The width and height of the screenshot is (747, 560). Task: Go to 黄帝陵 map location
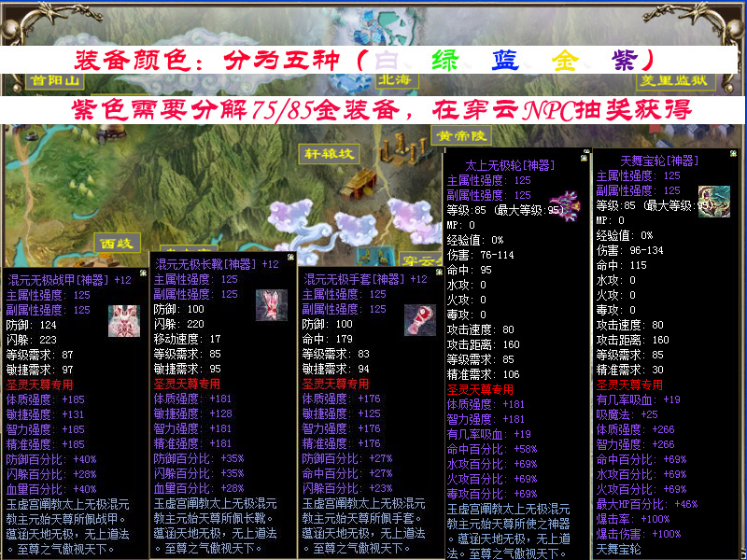pyautogui.click(x=460, y=135)
